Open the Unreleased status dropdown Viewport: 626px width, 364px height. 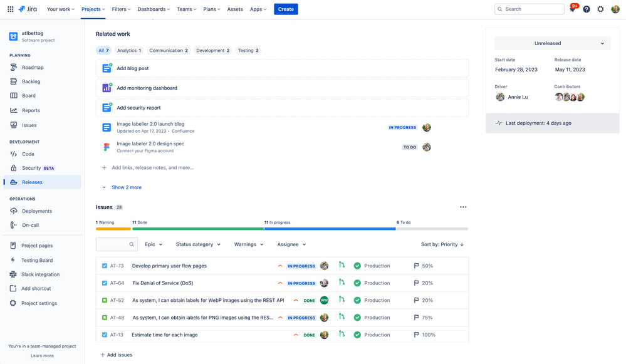coord(551,43)
